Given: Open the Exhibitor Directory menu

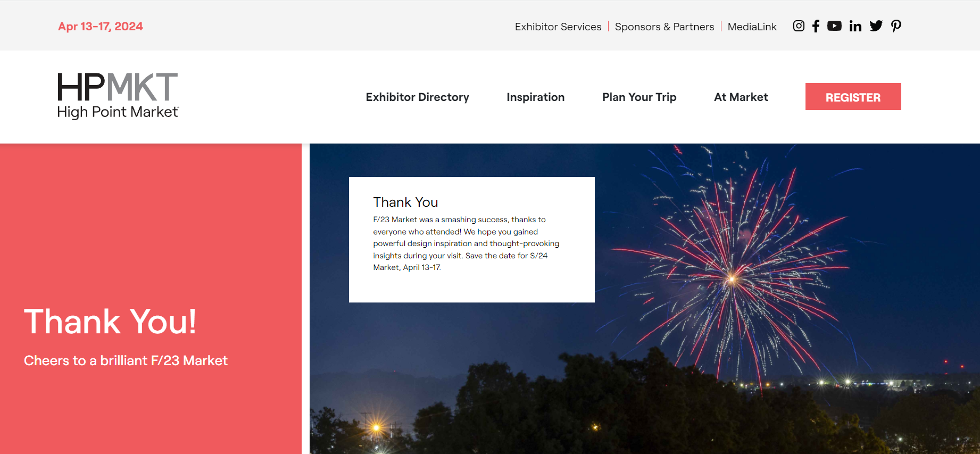Looking at the screenshot, I should 417,97.
